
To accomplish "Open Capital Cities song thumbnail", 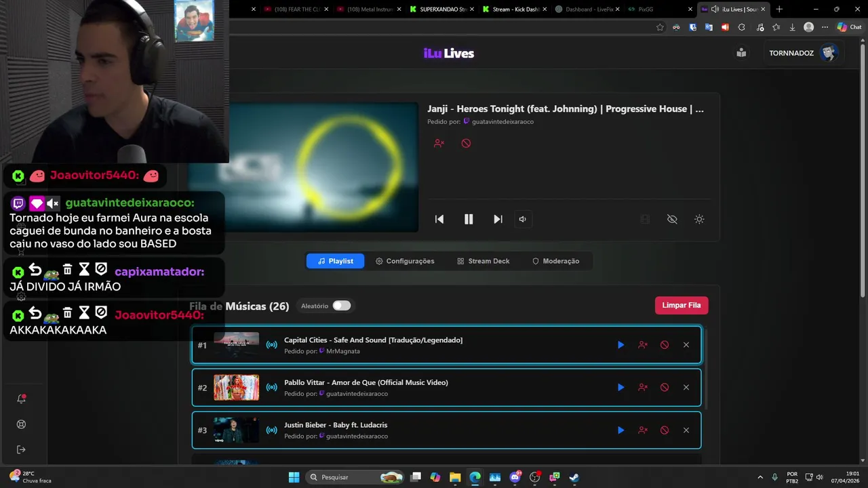I will [236, 345].
